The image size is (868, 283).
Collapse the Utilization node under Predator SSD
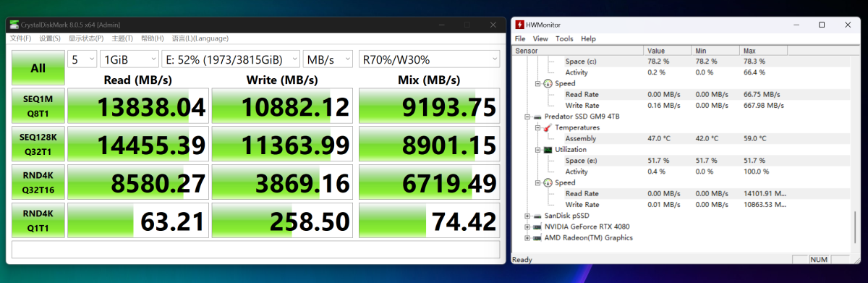coord(537,150)
